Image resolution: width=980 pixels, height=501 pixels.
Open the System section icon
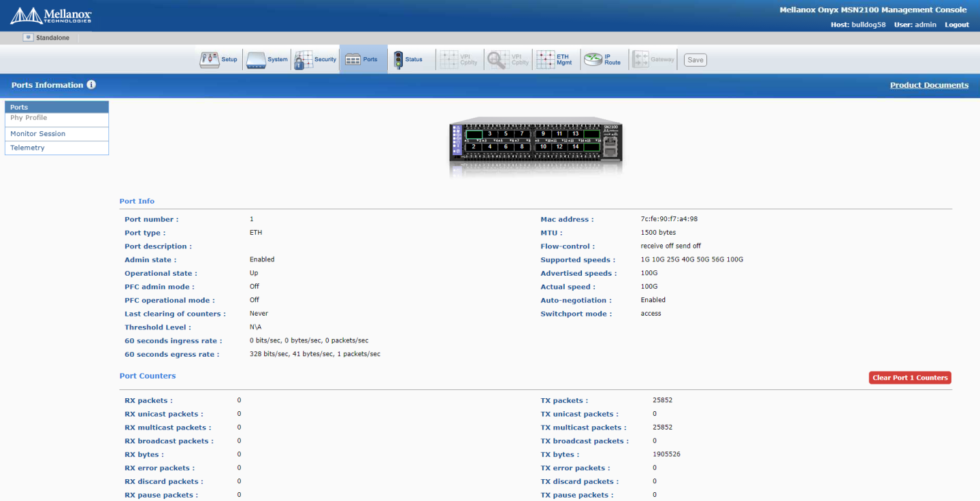(x=257, y=59)
